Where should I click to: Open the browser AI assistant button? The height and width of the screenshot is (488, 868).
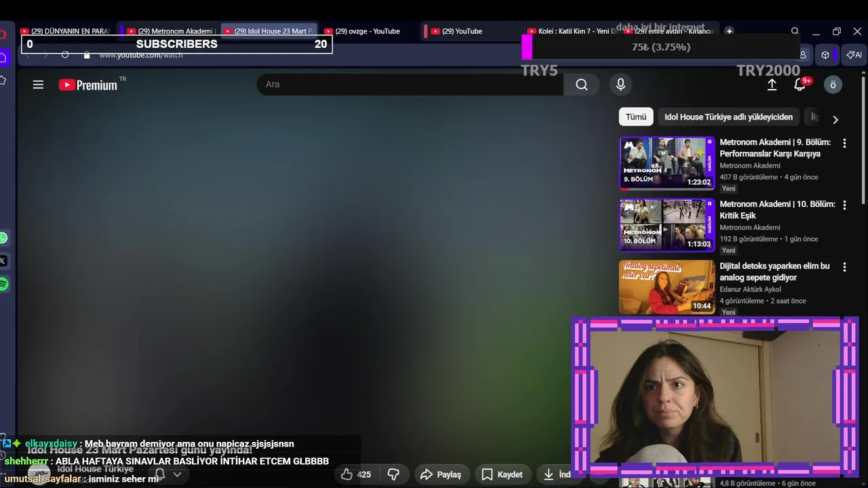[853, 55]
